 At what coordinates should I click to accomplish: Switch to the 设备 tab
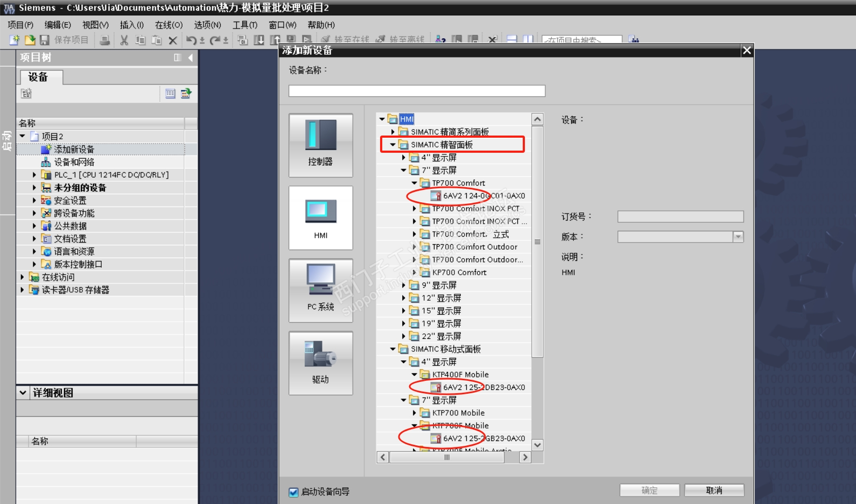(41, 77)
